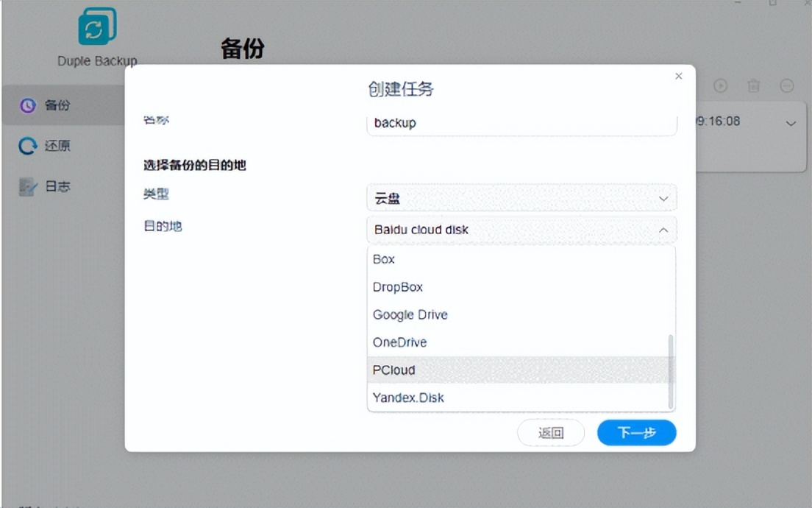Click the circular restore icon beside 还原
Viewport: 812px width, 508px height.
click(x=27, y=146)
